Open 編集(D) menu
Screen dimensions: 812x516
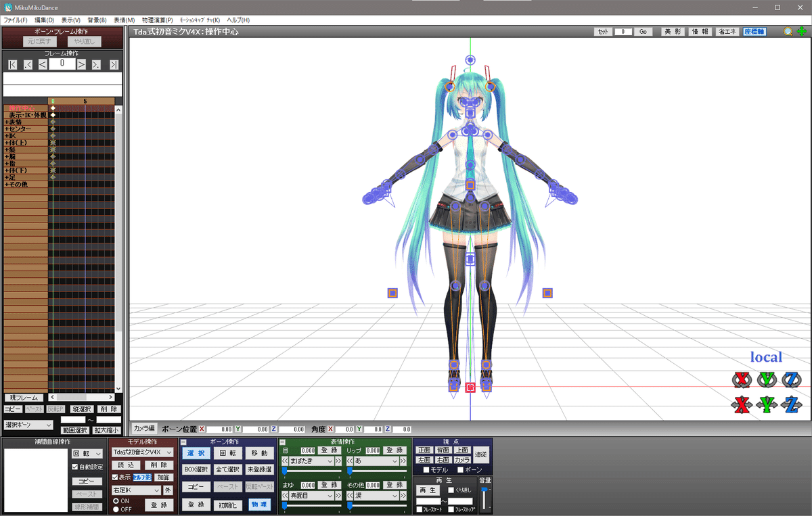click(45, 20)
